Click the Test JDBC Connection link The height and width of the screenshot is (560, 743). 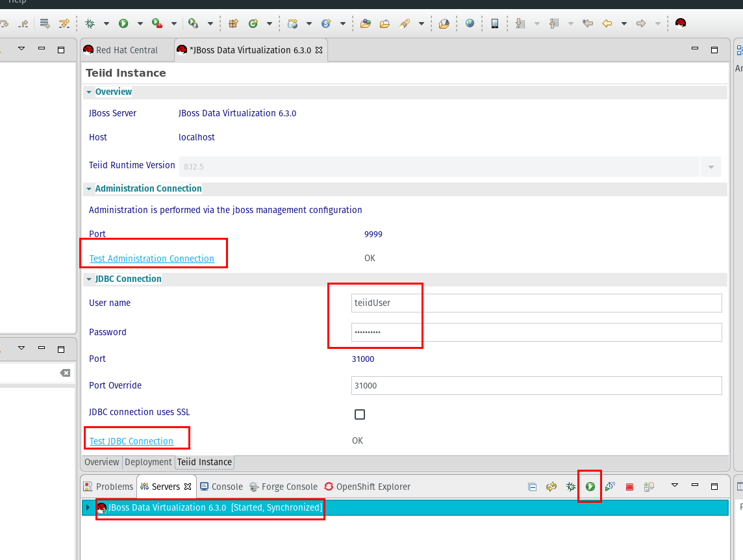(131, 441)
